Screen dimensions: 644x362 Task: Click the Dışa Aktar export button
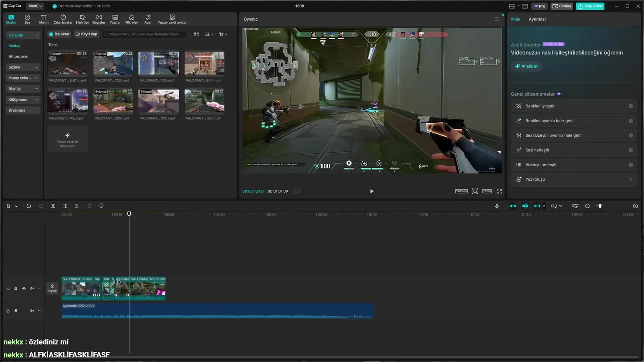(x=590, y=6)
